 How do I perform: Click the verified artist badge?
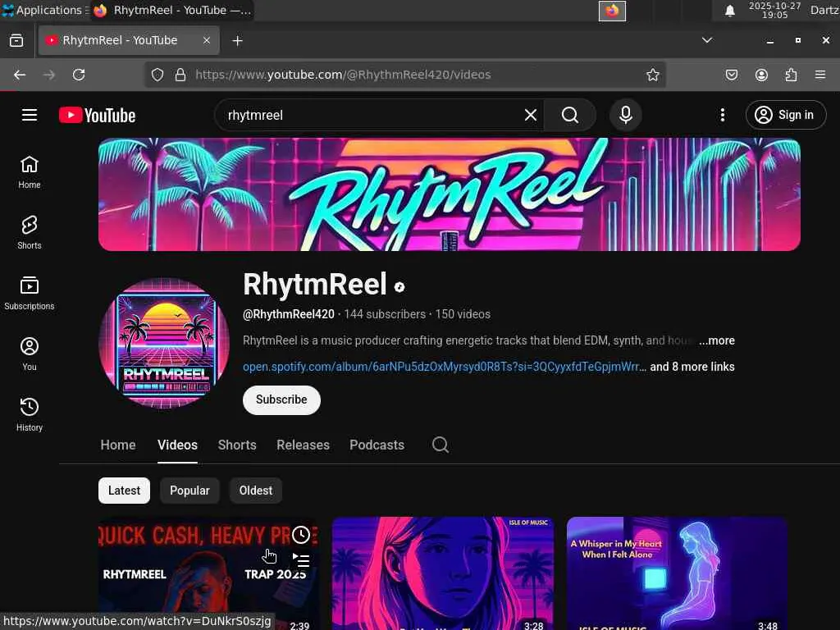click(399, 287)
